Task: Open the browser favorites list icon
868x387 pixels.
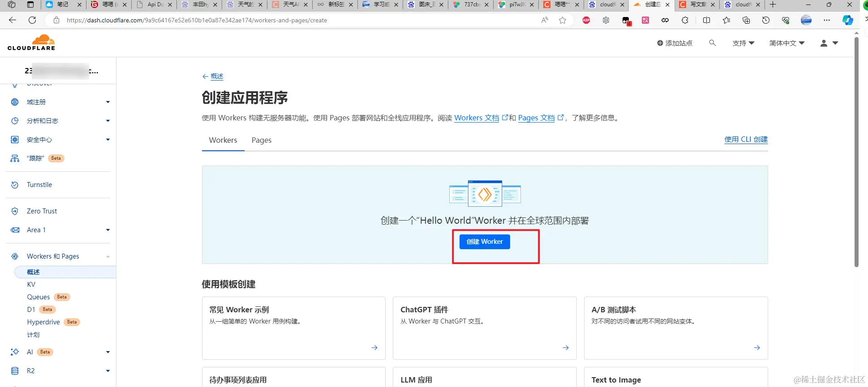Action: (x=726, y=20)
